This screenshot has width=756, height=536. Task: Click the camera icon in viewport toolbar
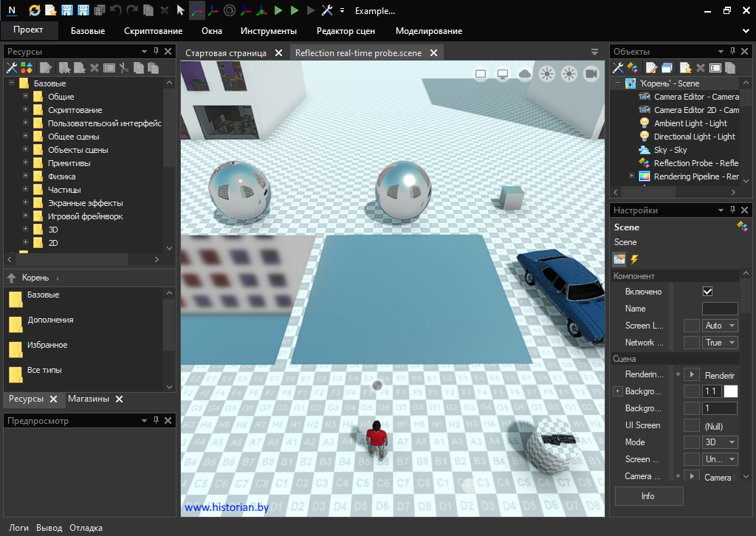pos(591,74)
